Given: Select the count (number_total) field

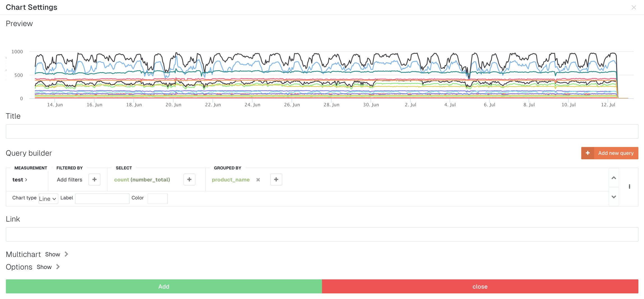Looking at the screenshot, I should 142,180.
